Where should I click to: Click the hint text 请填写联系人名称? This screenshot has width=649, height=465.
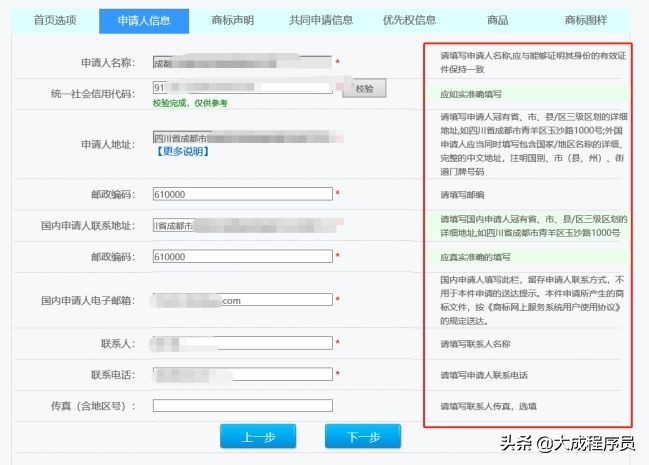(475, 344)
